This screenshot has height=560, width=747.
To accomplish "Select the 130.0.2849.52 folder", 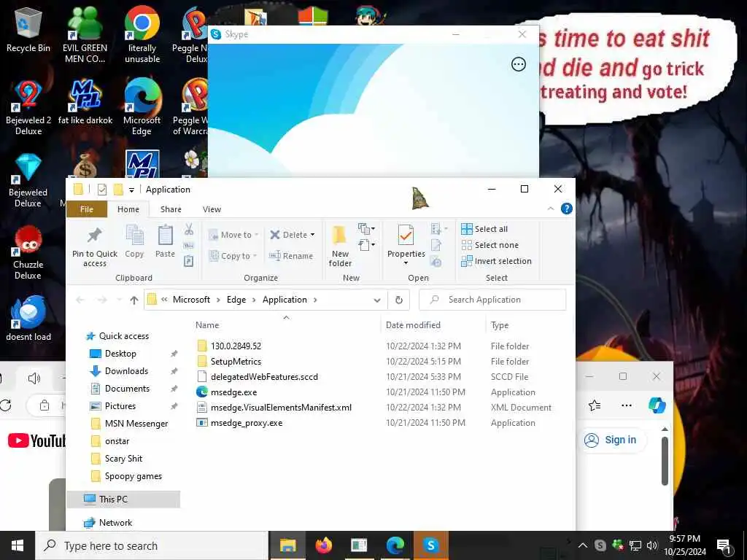I will [236, 346].
